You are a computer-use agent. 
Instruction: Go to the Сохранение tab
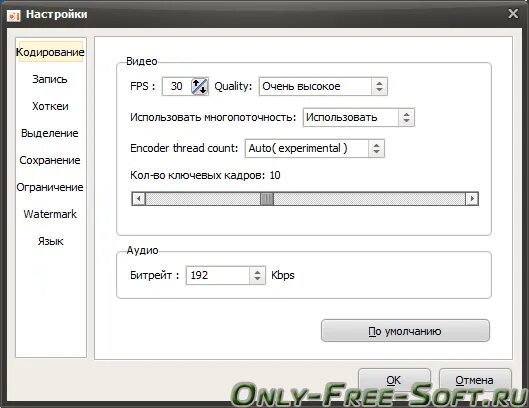(x=50, y=160)
